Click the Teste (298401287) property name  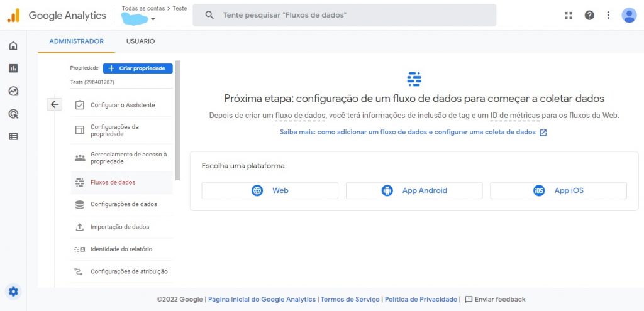click(x=92, y=82)
